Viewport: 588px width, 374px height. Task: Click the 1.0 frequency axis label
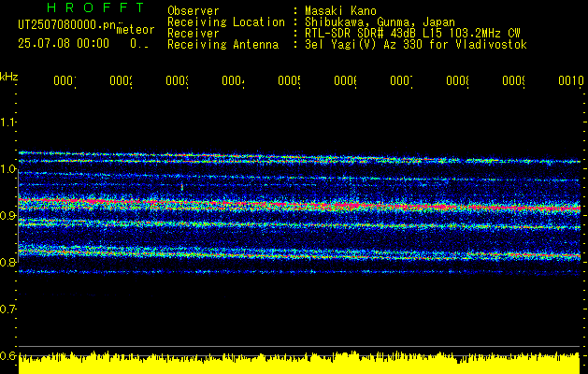[x=7, y=169]
